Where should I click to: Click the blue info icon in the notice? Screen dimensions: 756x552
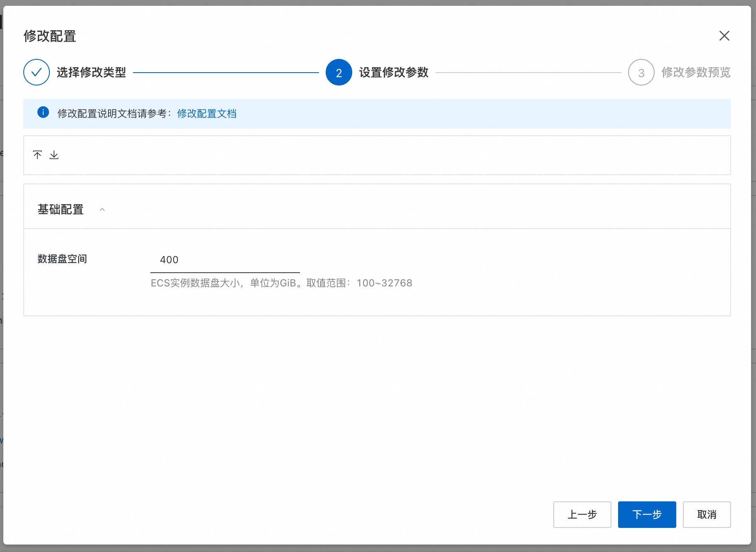tap(43, 112)
